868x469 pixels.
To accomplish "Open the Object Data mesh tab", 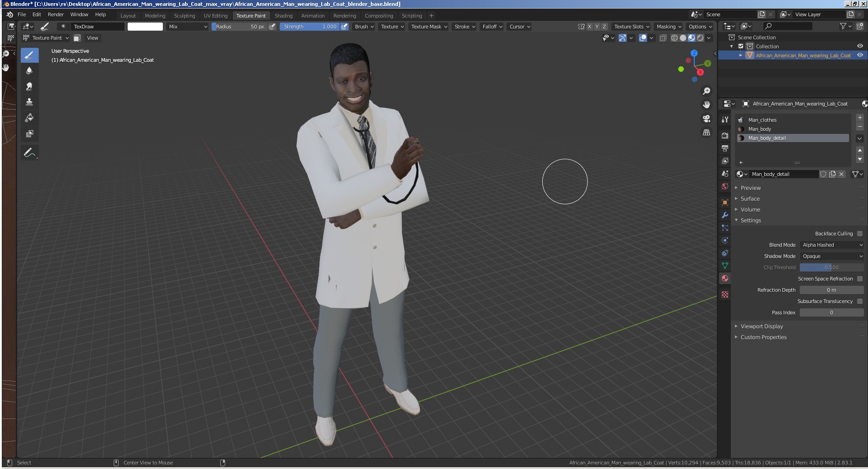I will pos(725,266).
